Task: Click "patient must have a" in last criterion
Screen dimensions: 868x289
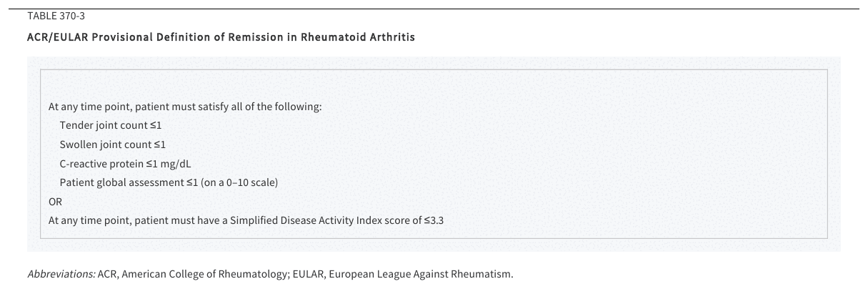Action: click(183, 220)
